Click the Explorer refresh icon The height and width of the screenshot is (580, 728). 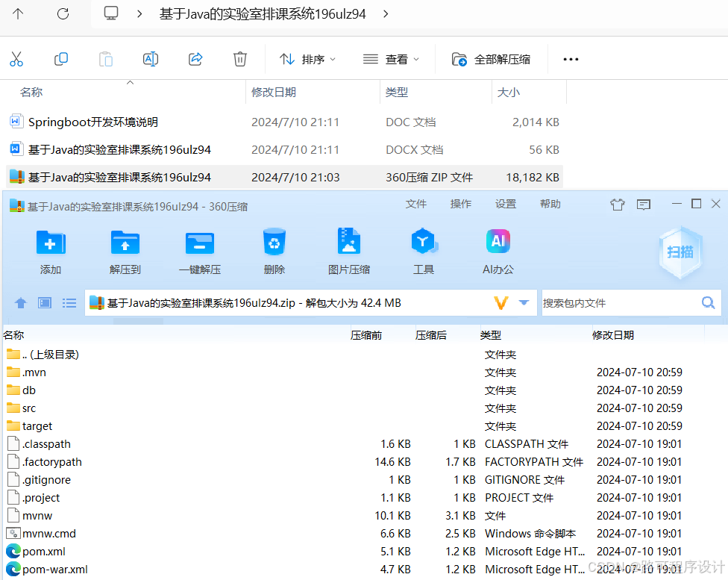click(63, 14)
